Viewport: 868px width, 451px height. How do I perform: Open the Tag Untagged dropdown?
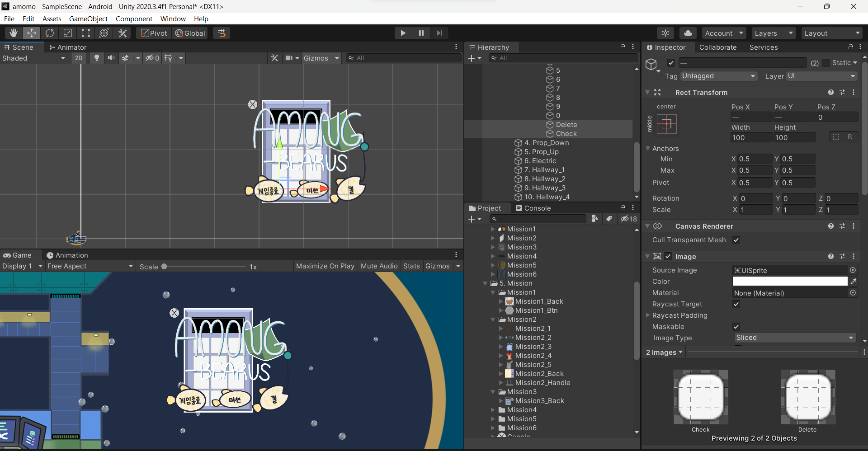(x=719, y=76)
